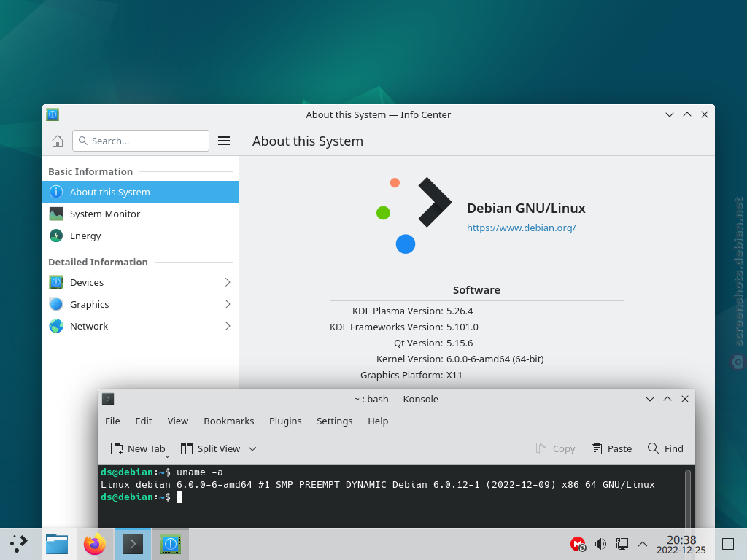Open the Konsole Bookmarks menu

(x=228, y=421)
